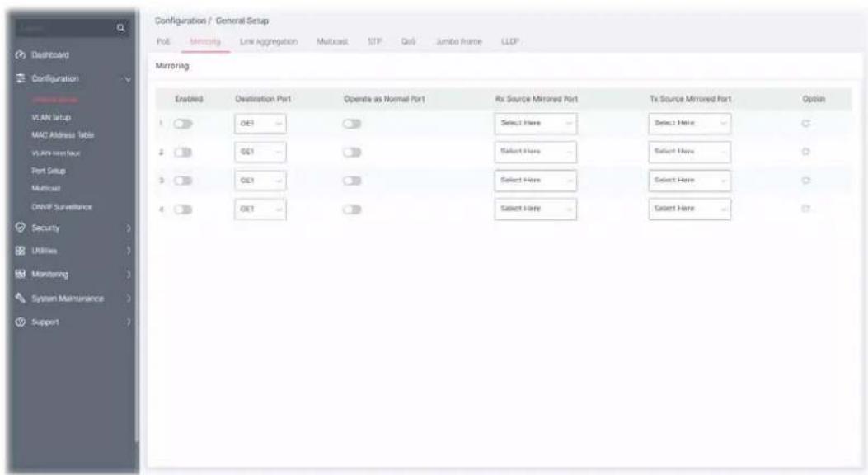Screen dimensions: 868x475
Task: Open Tx Source Mirrored Port dropdown row 3
Action: (x=690, y=181)
